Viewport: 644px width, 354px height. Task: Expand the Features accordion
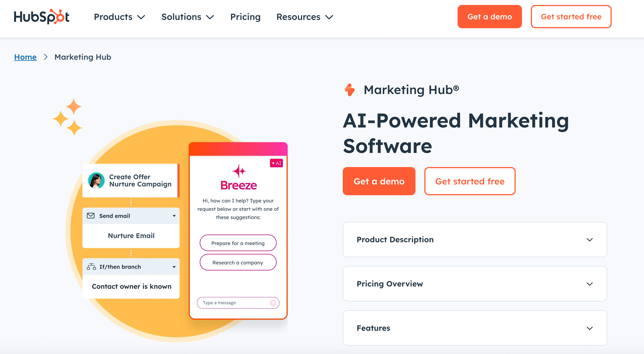point(475,328)
